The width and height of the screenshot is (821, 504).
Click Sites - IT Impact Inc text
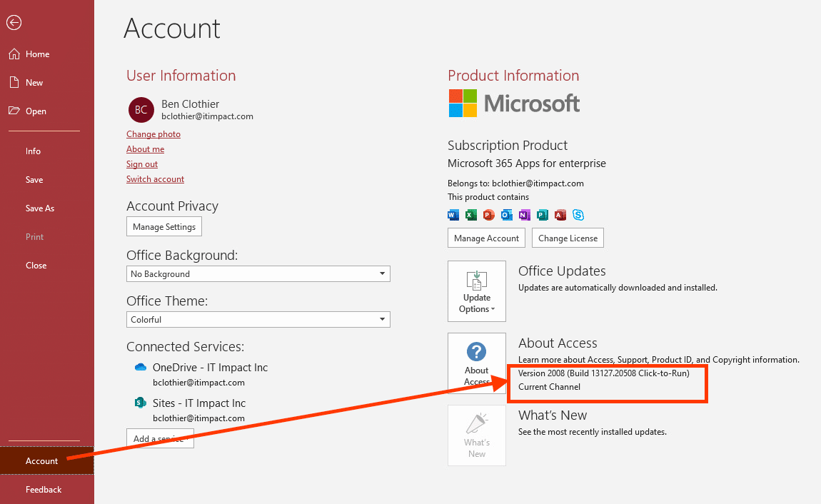(x=199, y=403)
